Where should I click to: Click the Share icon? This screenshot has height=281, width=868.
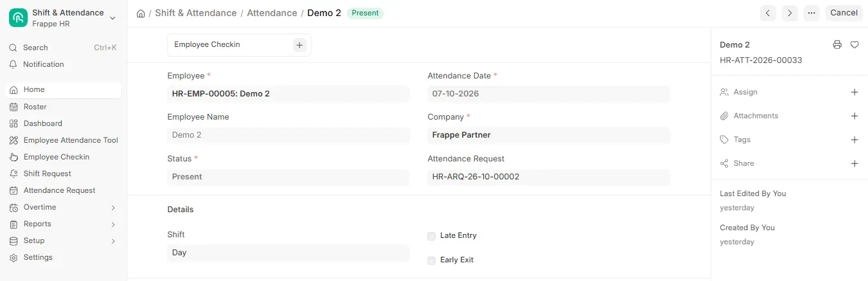click(724, 163)
